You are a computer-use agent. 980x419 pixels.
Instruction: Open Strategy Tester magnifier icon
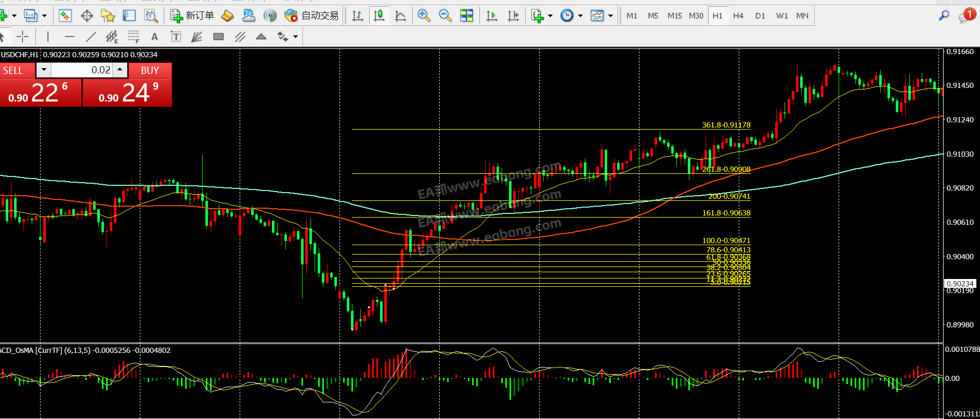click(x=151, y=16)
